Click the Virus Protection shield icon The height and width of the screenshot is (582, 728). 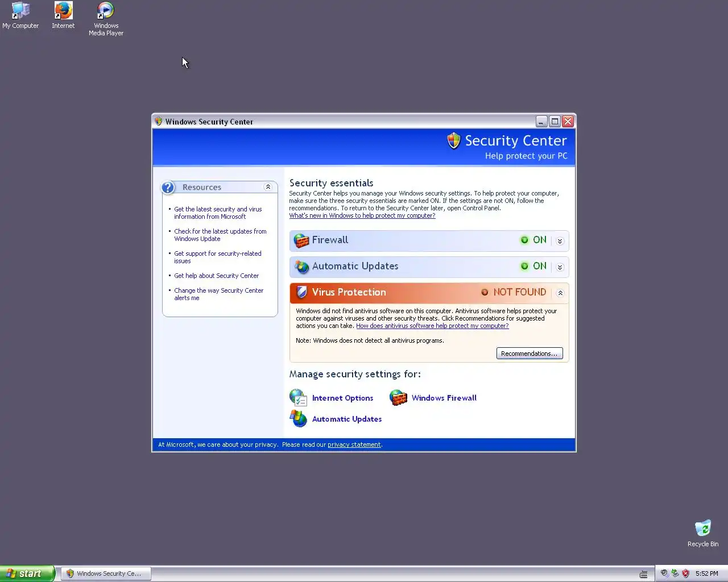tap(301, 292)
